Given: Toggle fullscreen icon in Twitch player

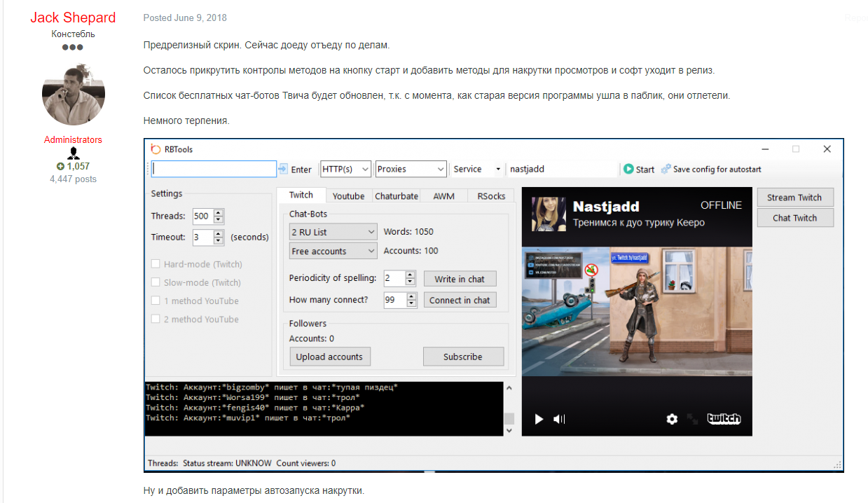Looking at the screenshot, I should tap(692, 419).
